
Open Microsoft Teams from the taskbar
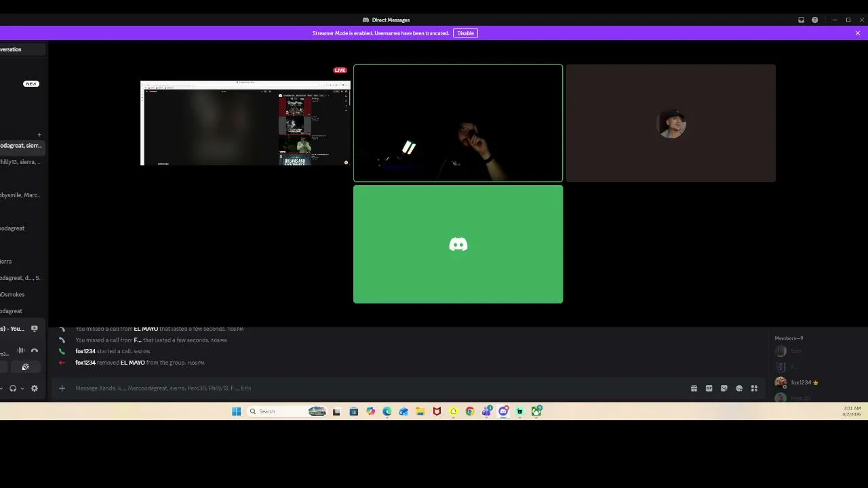click(x=486, y=411)
